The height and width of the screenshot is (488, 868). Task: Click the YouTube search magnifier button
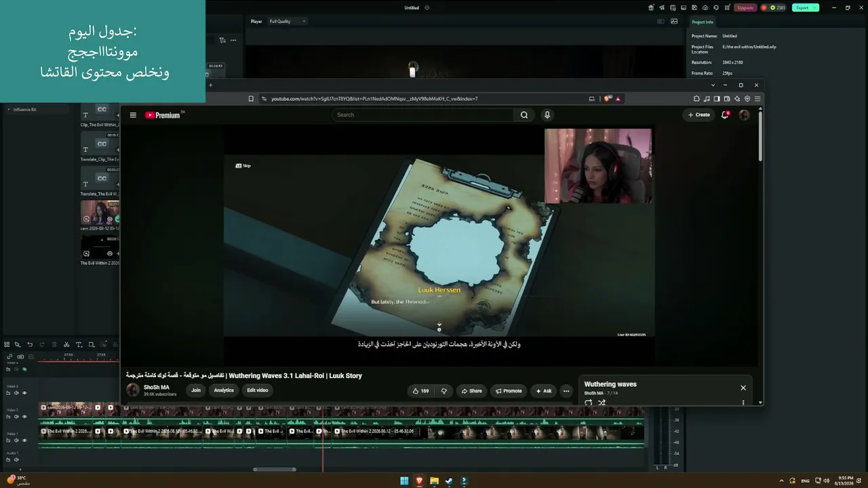pos(524,115)
